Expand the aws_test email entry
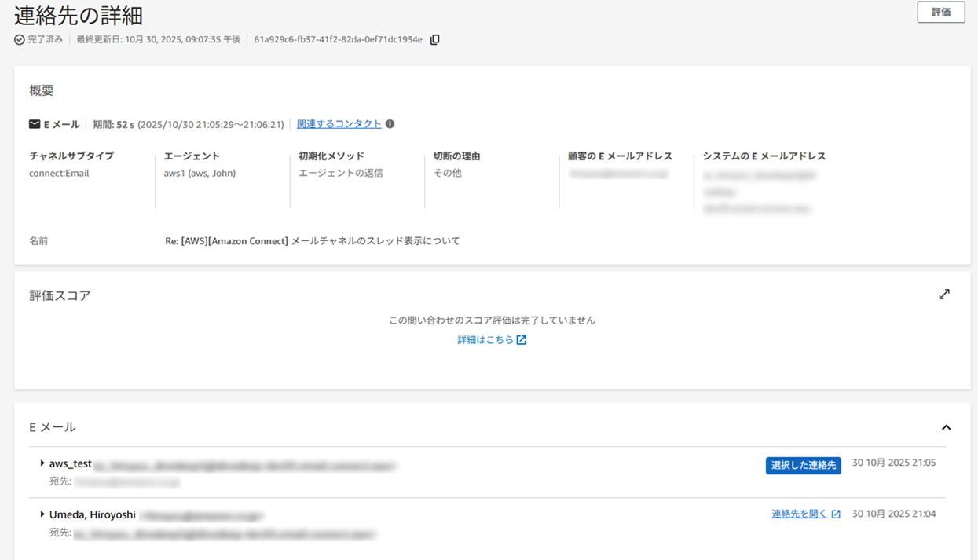978x560 pixels. 42,463
